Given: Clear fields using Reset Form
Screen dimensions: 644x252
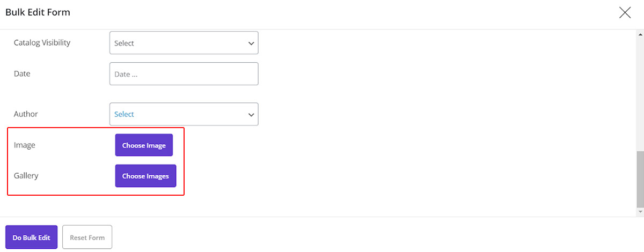Looking at the screenshot, I should click(87, 237).
